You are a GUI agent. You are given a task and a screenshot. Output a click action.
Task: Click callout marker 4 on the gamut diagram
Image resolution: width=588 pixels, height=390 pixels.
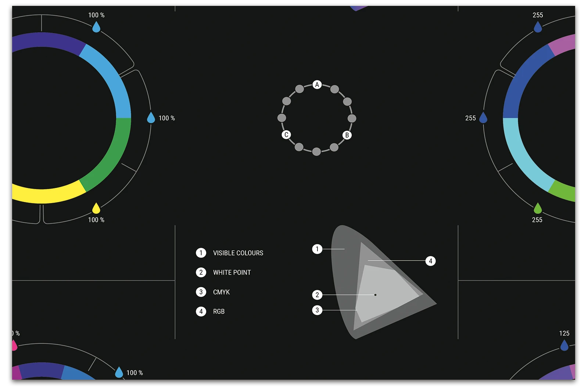430,261
